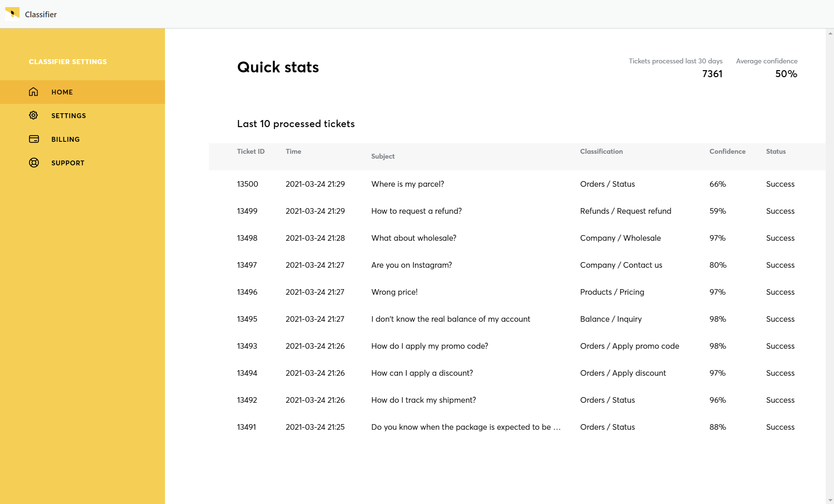Click subject 'What about wholesale?'
The image size is (834, 504).
point(414,238)
